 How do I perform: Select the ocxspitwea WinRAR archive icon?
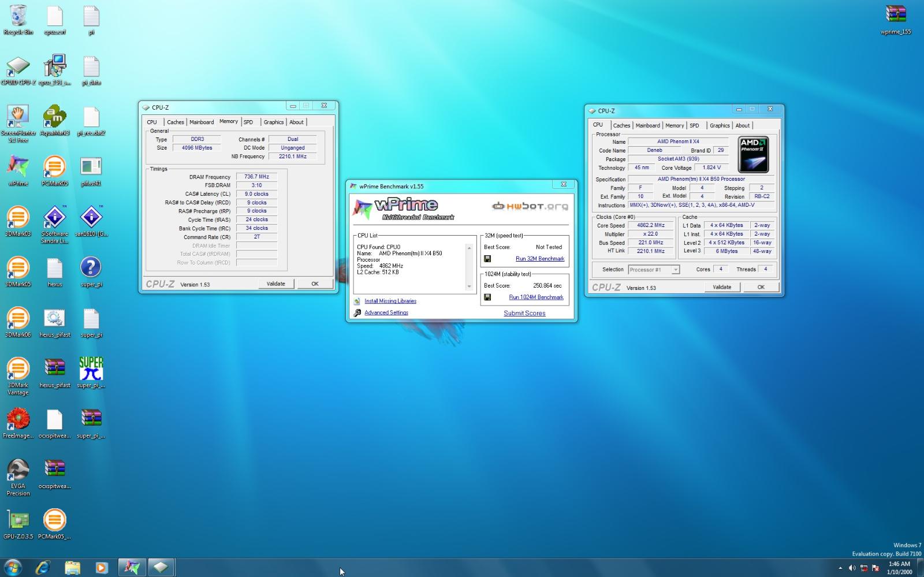coord(54,474)
